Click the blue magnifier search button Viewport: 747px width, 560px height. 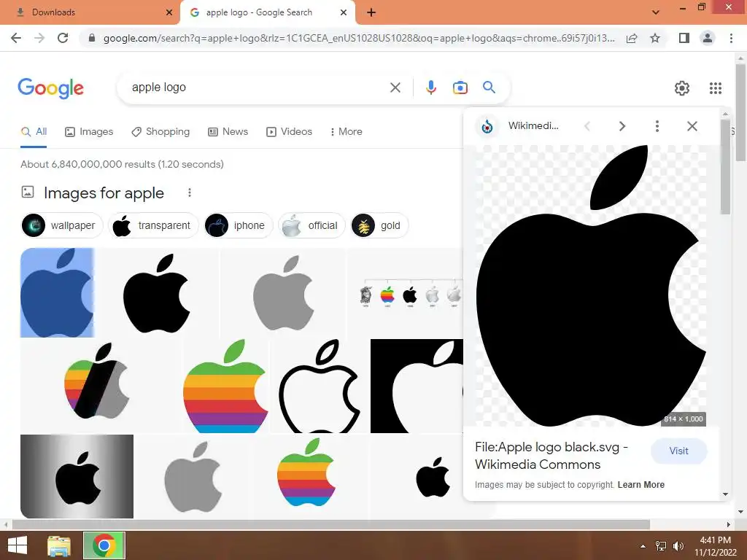coord(489,87)
